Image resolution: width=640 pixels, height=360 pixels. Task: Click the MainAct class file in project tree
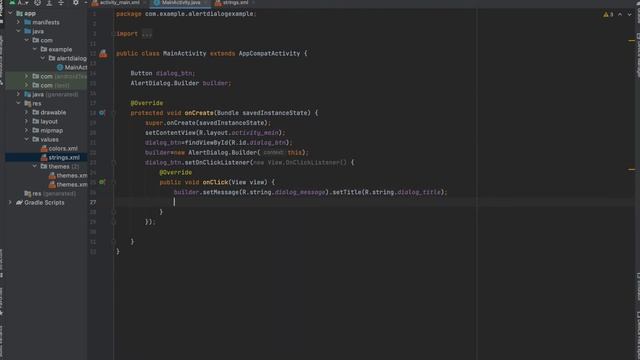coord(72,67)
